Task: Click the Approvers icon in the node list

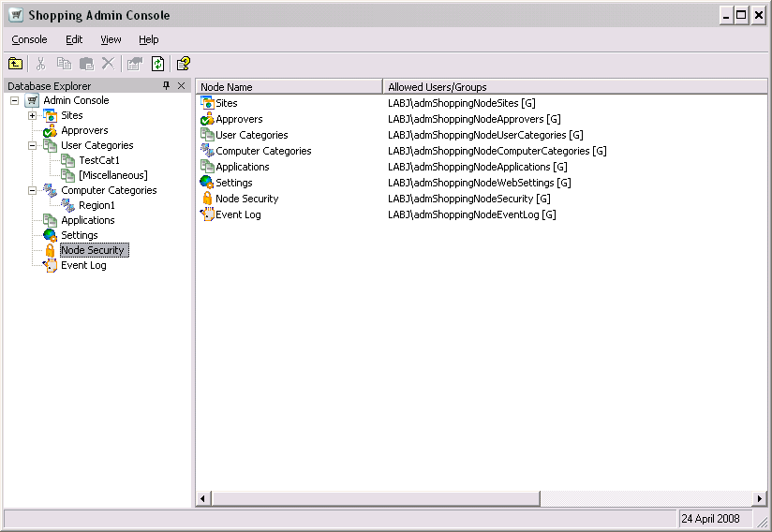Action: click(x=207, y=119)
